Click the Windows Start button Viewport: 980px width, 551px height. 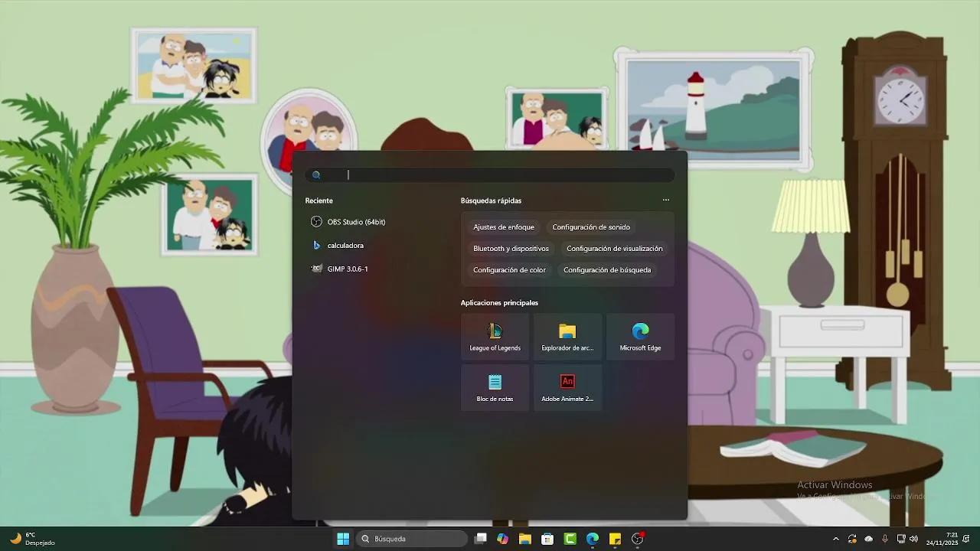pyautogui.click(x=343, y=539)
